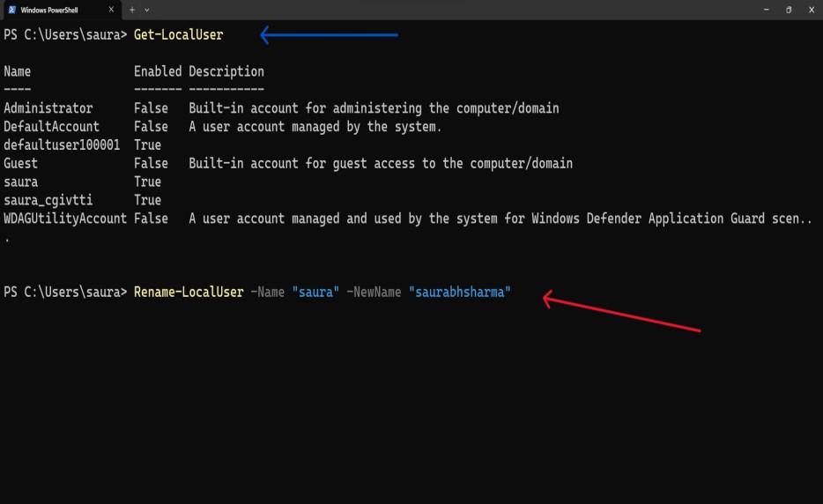The image size is (823, 504).
Task: Select the Windows PowerShell tab
Action: pos(61,10)
